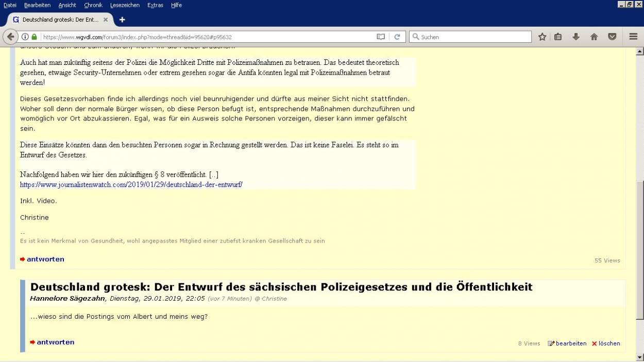Click the Google favicon on the tab
Viewport: 644px width, 362px height.
15,20
